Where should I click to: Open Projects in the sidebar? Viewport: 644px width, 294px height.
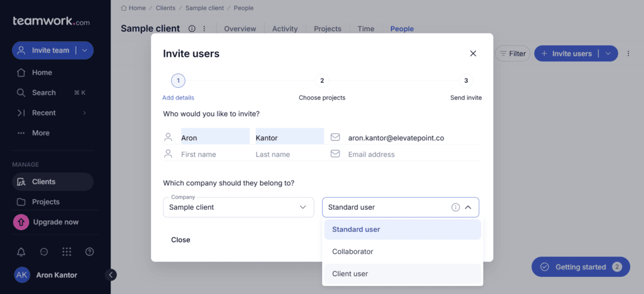tap(52, 202)
